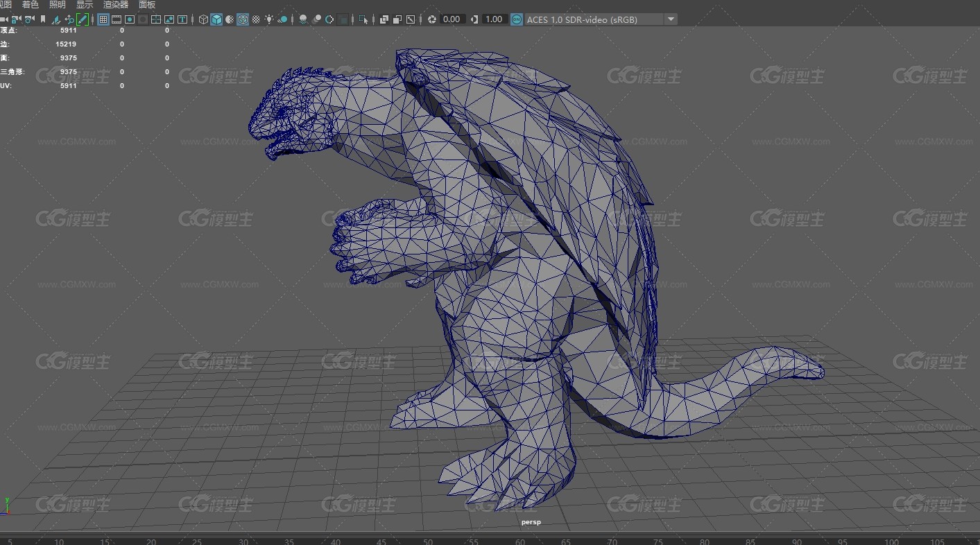Screen dimensions: 980x545
Task: Open the 视图 (View) menu
Action: coord(6,4)
